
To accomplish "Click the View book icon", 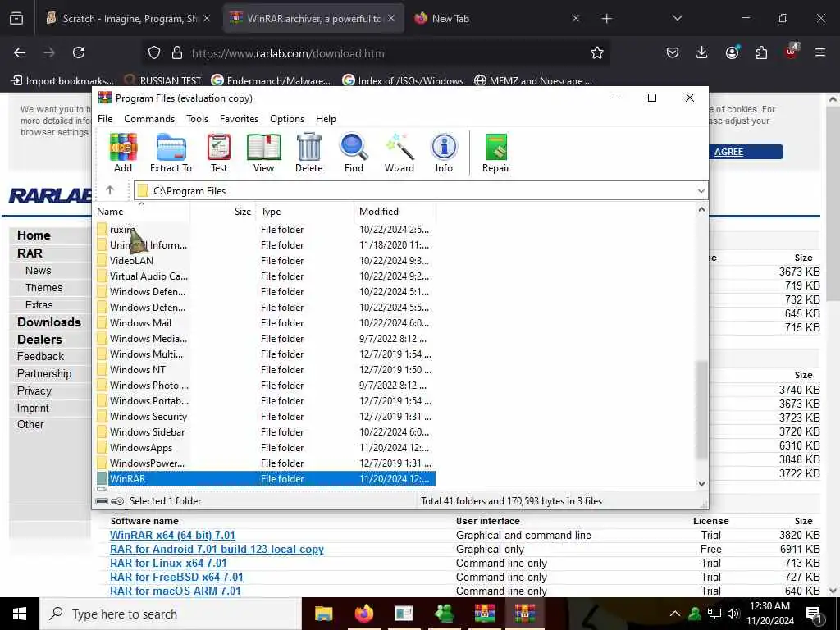I will pos(263,153).
